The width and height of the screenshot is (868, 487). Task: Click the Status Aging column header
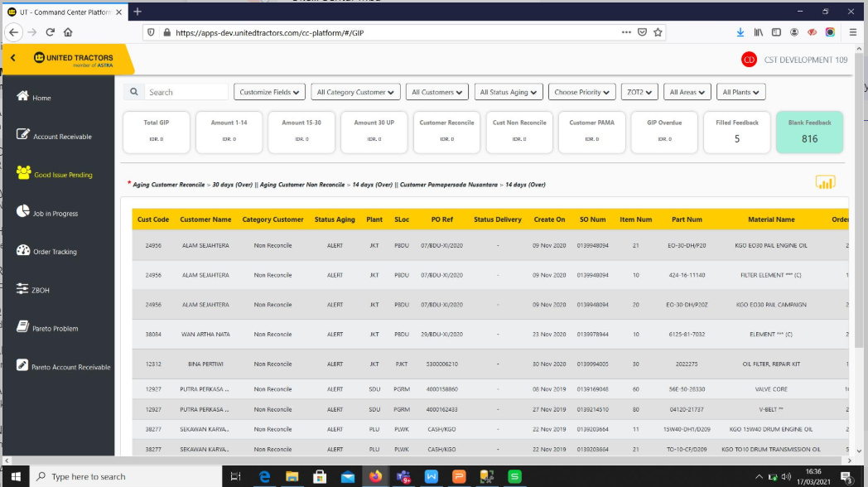335,219
